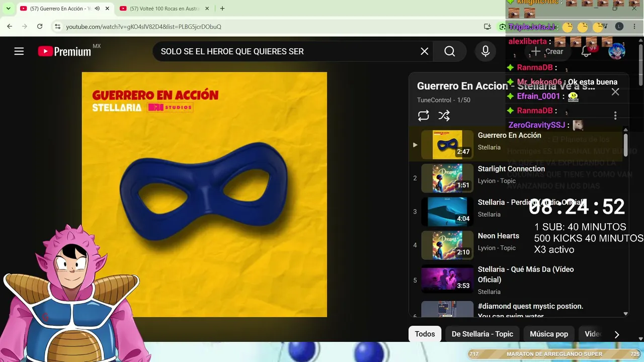Click the Guerrero En Acción playlist title
Viewport: 644px width, 362px height.
(x=510, y=135)
